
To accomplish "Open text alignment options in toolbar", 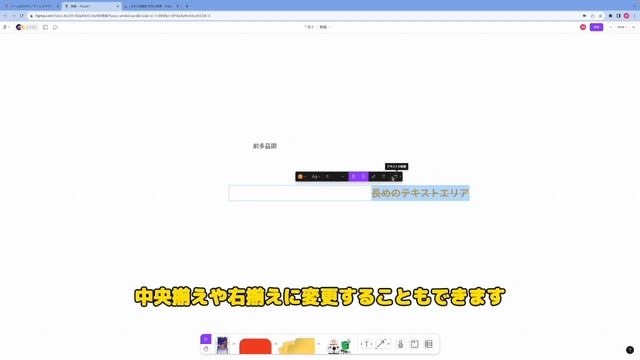I will pyautogui.click(x=396, y=176).
